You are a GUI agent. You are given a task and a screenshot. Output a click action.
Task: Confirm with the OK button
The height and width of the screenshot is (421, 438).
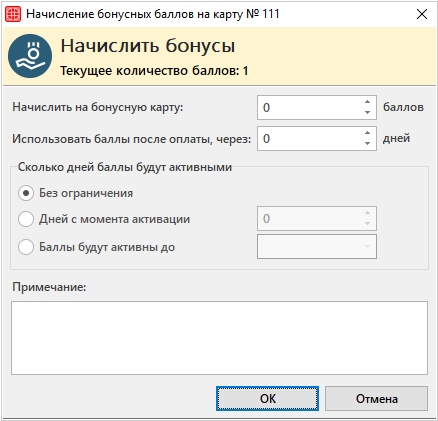click(267, 399)
